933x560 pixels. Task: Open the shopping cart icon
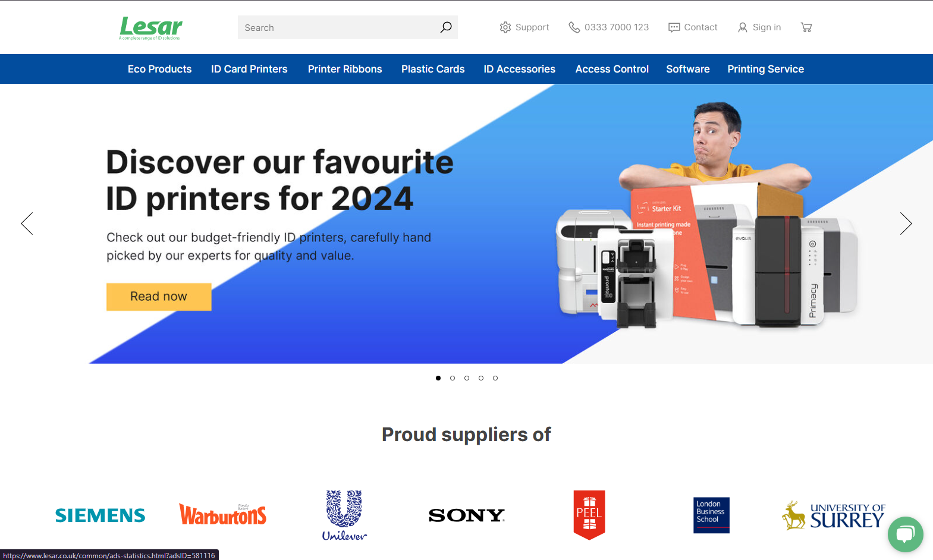pos(806,27)
